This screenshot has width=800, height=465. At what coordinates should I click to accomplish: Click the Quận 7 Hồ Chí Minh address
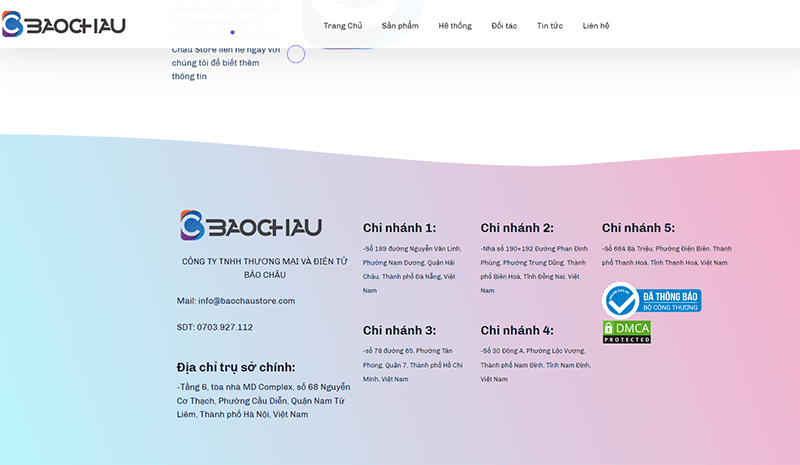pyautogui.click(x=413, y=365)
